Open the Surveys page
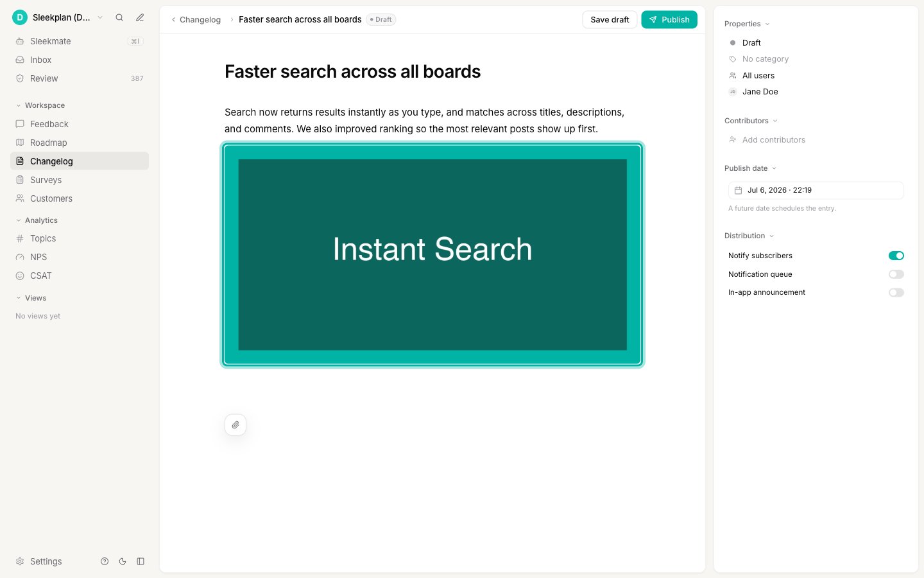This screenshot has height=578, width=924. [x=80, y=180]
